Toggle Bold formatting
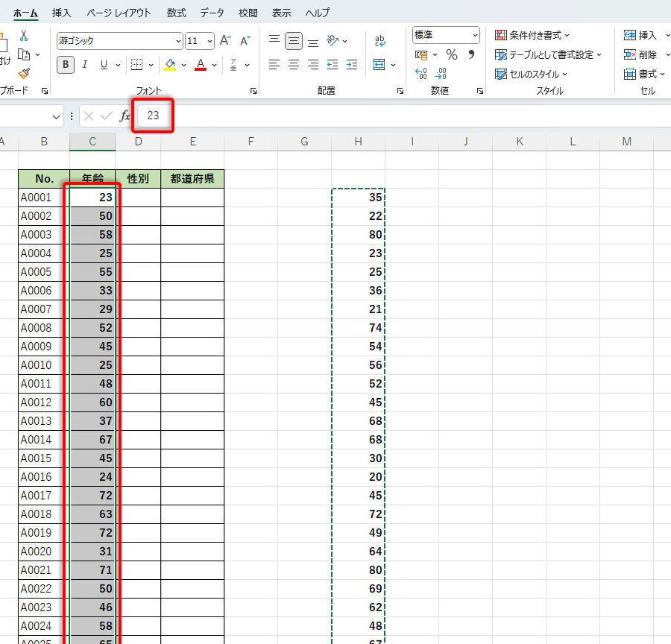The width and height of the screenshot is (671, 644). click(66, 65)
